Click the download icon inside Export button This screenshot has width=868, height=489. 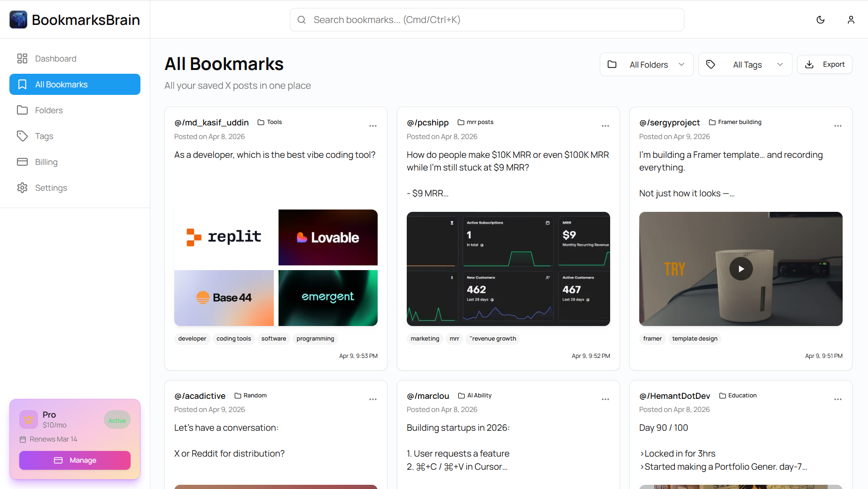809,64
